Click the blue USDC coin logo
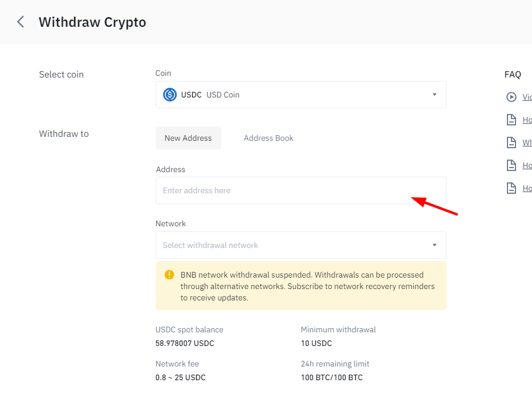Viewport: 532px width, 399px height. (169, 95)
